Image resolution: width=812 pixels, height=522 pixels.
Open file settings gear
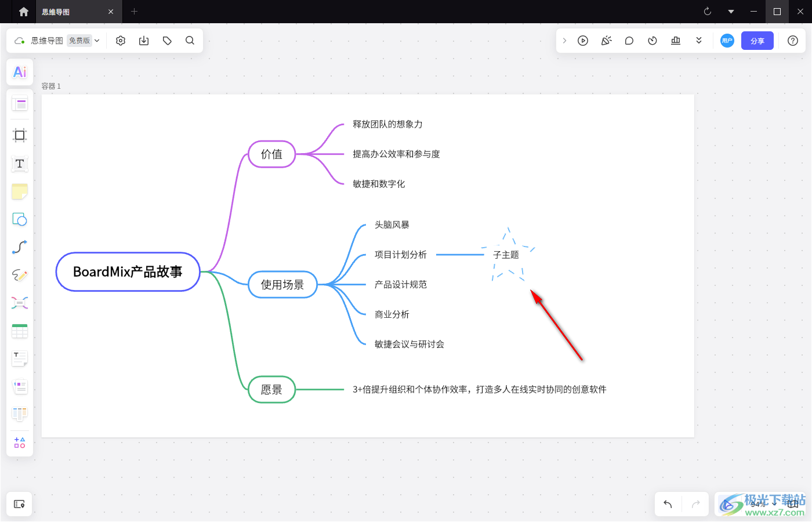(121, 41)
